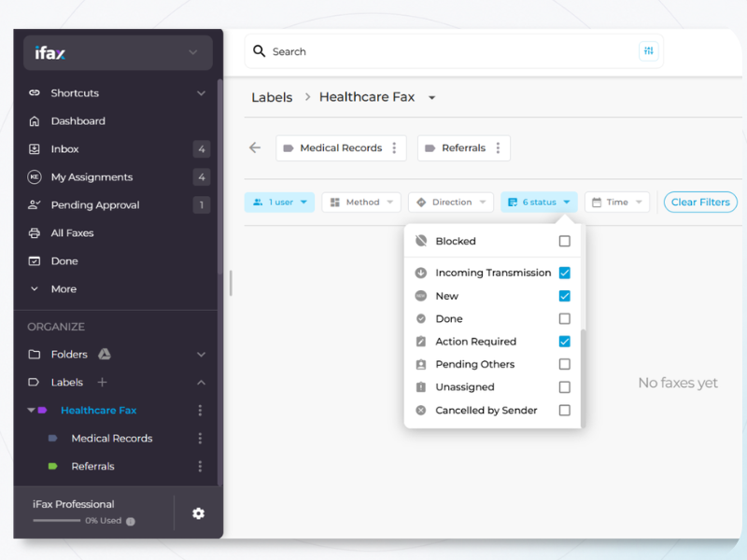The width and height of the screenshot is (747, 560).
Task: Open Referrals sidebar label options
Action: tap(200, 466)
